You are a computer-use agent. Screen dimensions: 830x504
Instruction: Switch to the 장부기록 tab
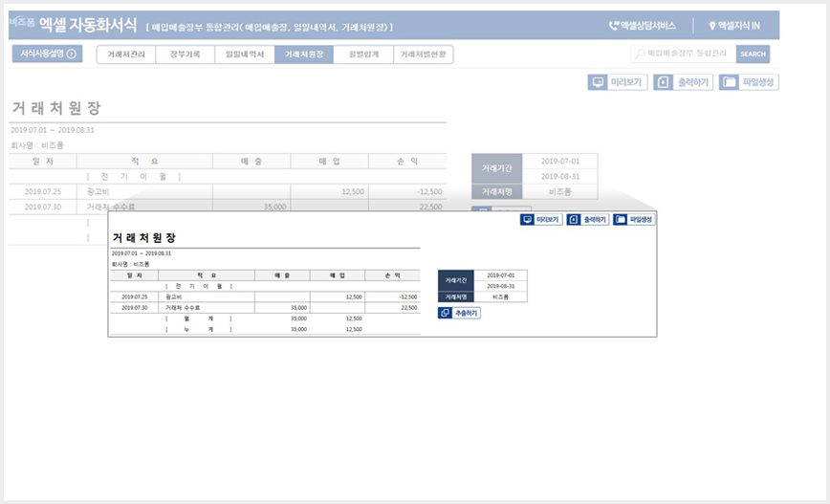point(186,55)
